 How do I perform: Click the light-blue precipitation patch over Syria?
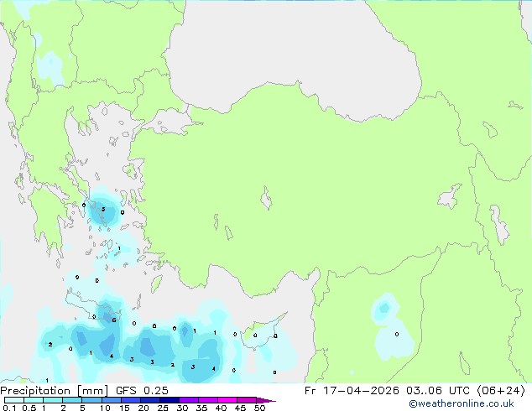[x=391, y=327]
